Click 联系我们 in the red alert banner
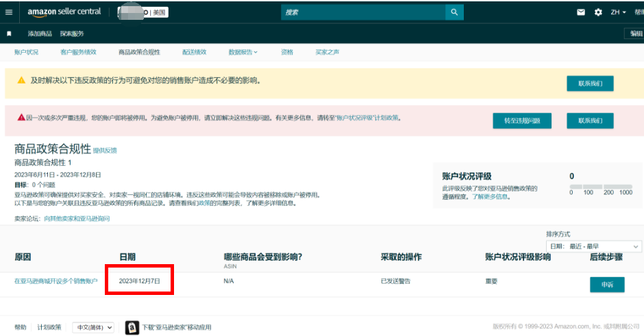This screenshot has height=336, width=644. click(590, 120)
